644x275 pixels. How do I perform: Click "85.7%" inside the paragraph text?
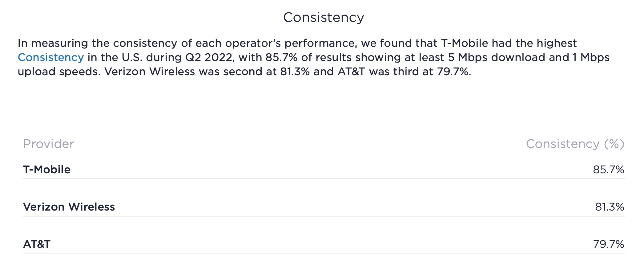(x=281, y=58)
